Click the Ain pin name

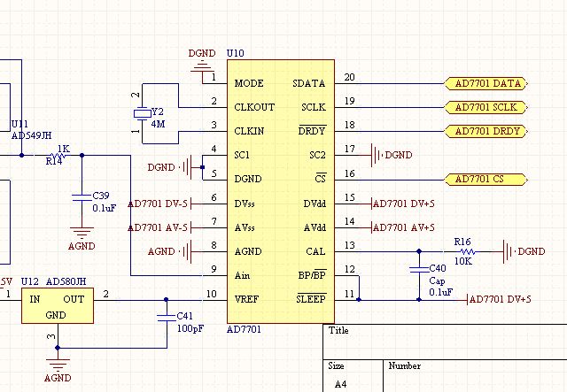click(242, 275)
